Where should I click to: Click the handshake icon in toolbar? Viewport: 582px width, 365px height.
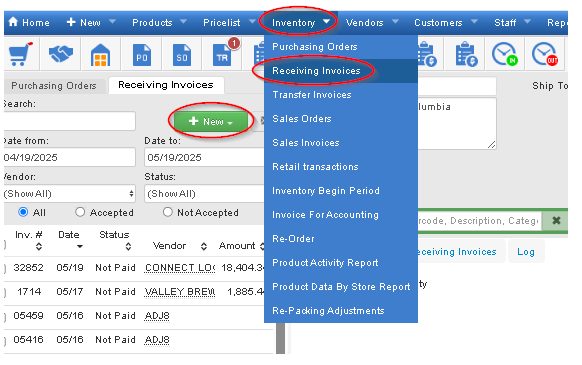point(61,54)
